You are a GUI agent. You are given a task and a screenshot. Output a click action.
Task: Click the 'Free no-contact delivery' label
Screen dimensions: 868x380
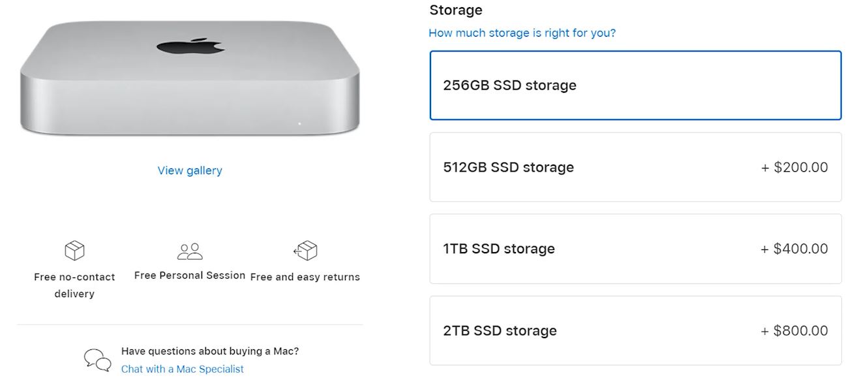tap(74, 285)
